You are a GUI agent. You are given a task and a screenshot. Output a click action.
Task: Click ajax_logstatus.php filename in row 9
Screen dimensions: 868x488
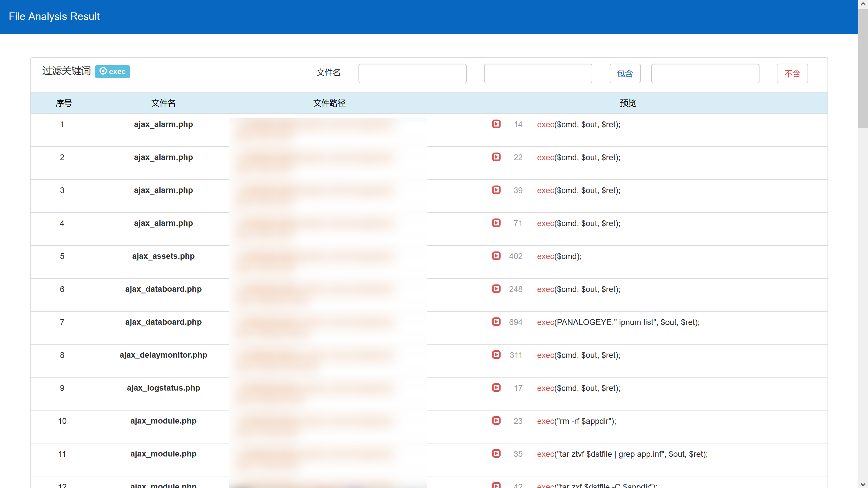pyautogui.click(x=163, y=388)
